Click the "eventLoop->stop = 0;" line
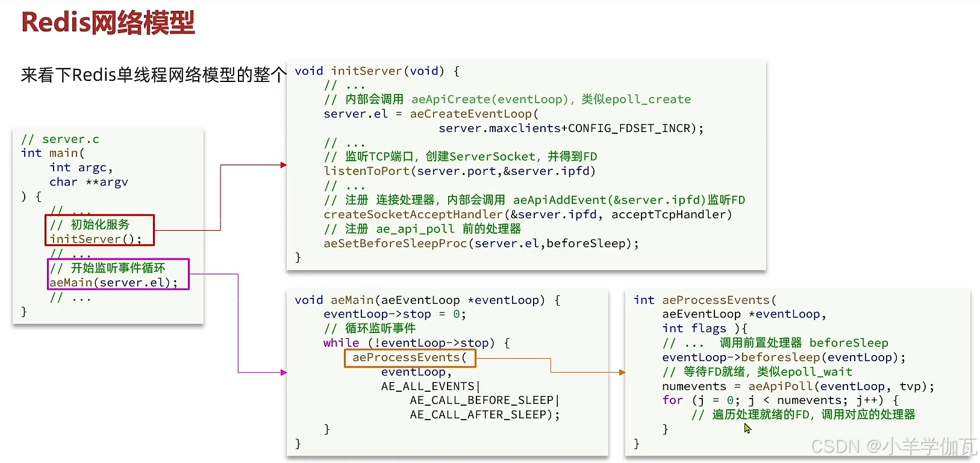The image size is (980, 463). click(x=395, y=314)
